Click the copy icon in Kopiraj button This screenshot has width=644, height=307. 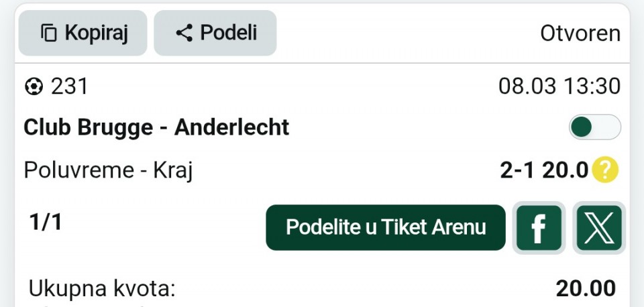[x=49, y=33]
